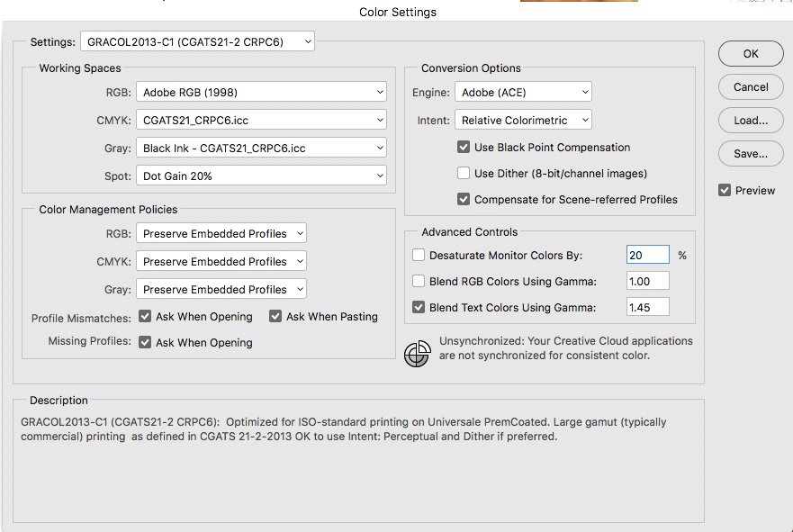Change the Gray working space selection

261,147
